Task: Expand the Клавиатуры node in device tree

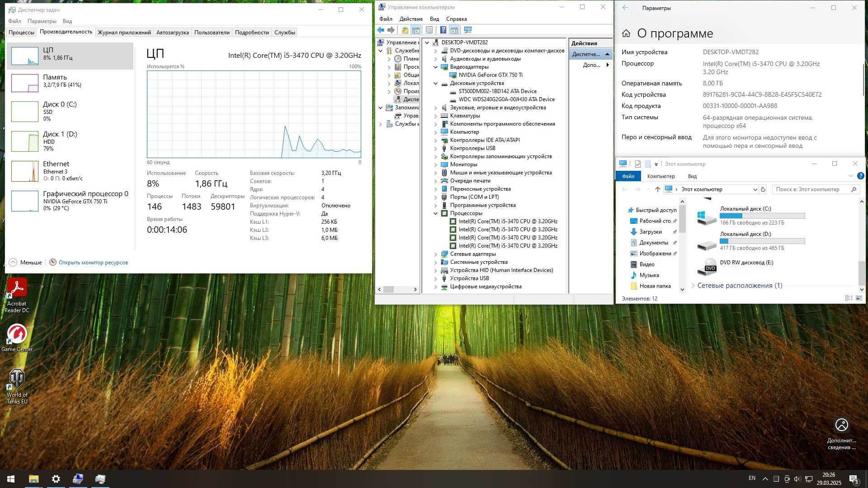Action: click(436, 116)
